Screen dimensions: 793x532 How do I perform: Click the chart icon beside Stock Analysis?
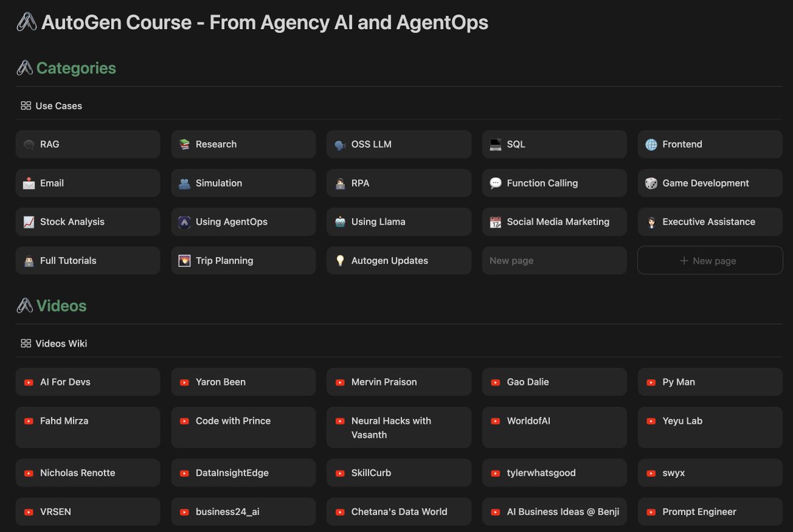28,222
